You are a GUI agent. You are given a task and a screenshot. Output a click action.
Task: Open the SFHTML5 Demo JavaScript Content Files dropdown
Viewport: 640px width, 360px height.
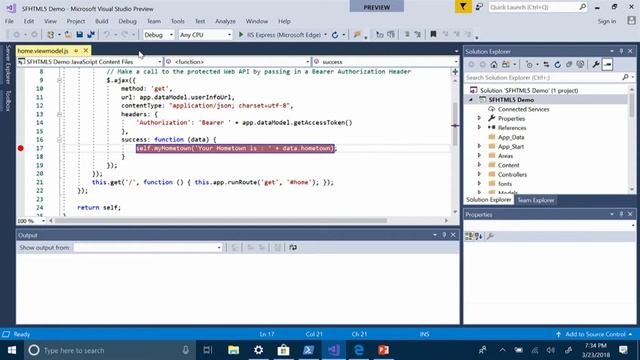90,62
